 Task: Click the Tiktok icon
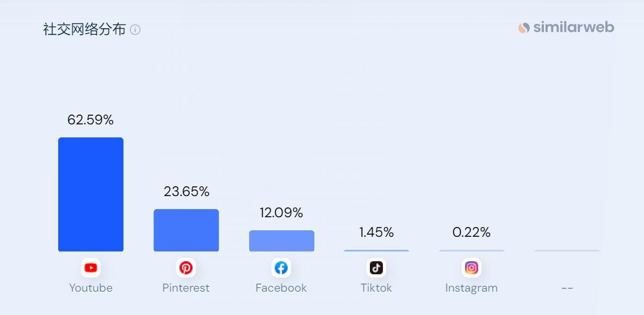(x=376, y=268)
